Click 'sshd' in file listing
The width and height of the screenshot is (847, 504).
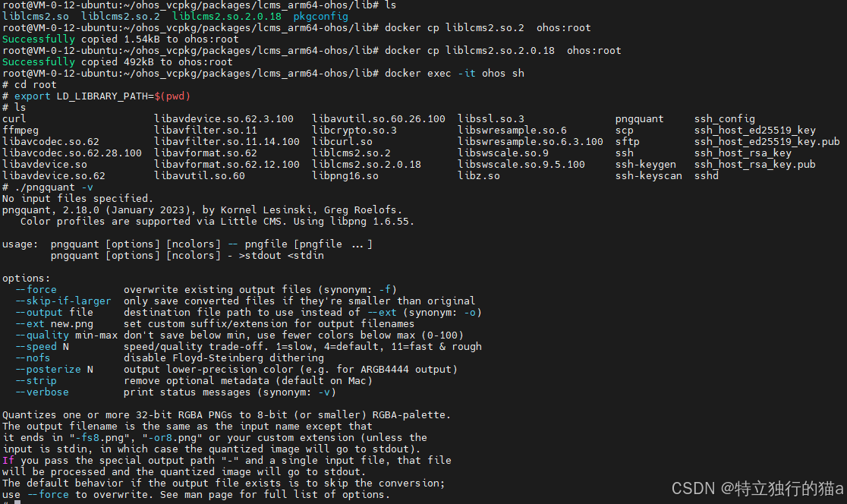[706, 175]
